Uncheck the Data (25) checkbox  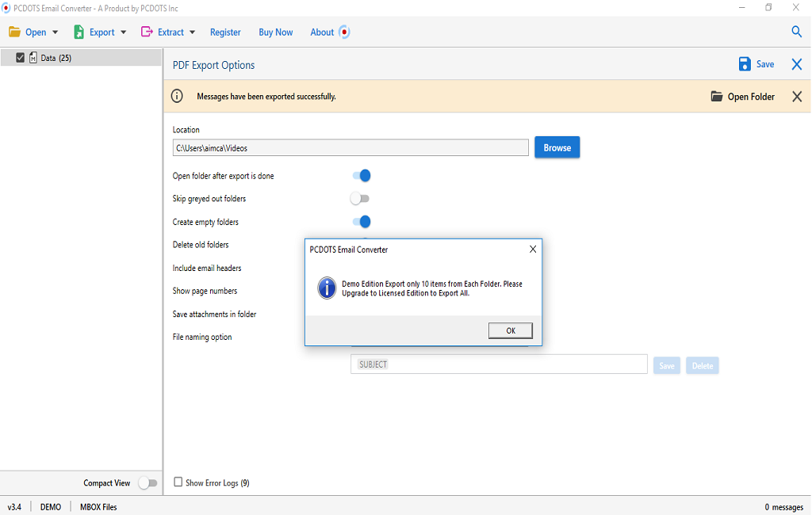click(20, 58)
